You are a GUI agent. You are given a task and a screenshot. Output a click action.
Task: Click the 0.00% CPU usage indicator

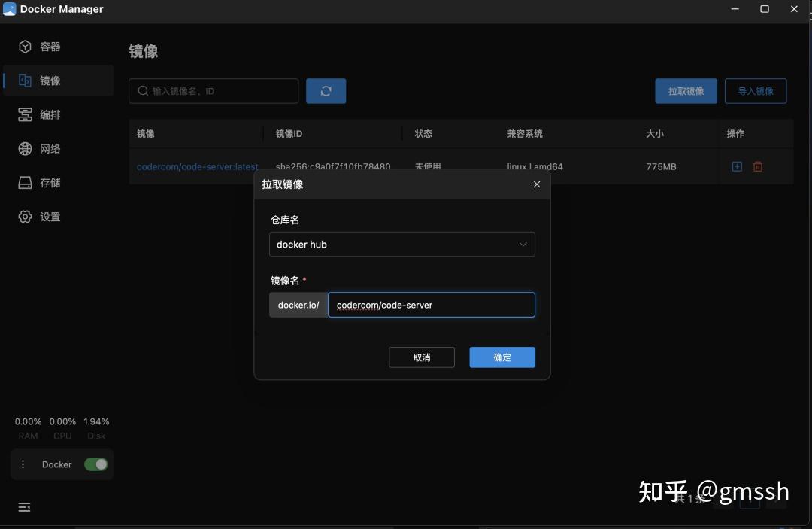click(x=62, y=428)
